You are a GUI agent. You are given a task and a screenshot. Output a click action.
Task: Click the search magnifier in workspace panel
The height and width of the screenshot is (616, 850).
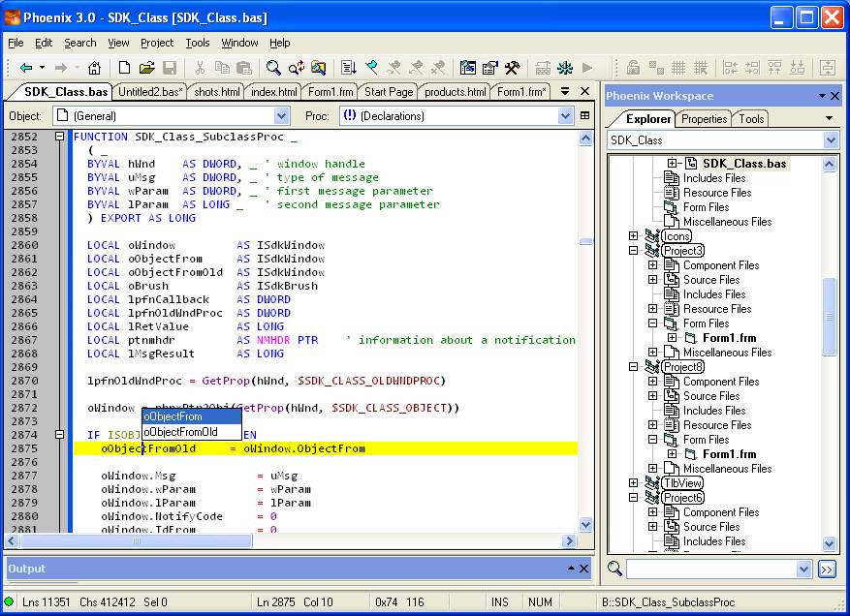[614, 569]
